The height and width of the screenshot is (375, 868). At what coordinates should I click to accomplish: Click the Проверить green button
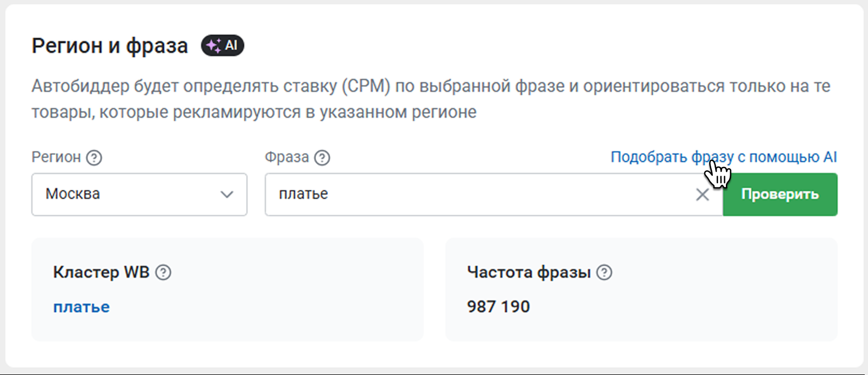coord(780,195)
